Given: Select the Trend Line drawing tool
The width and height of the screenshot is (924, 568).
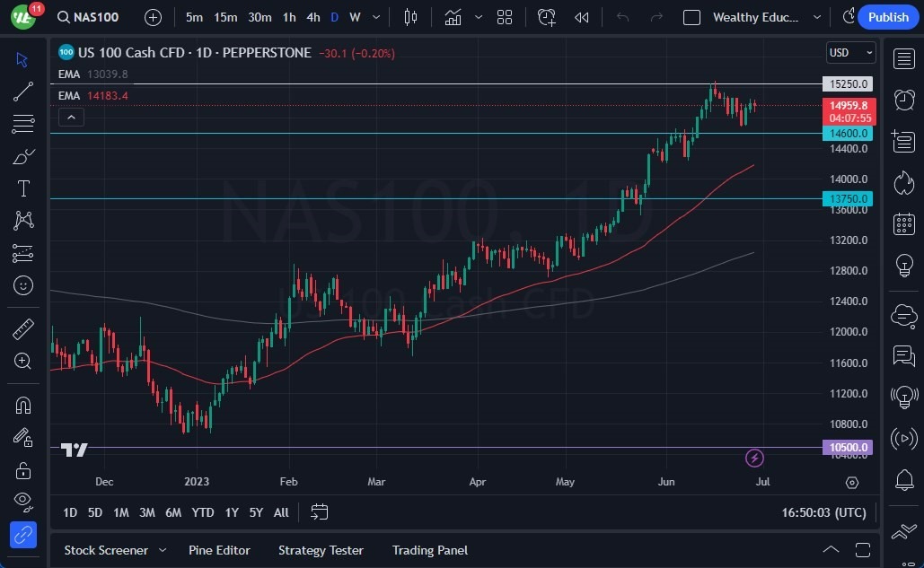Looking at the screenshot, I should [x=23, y=91].
